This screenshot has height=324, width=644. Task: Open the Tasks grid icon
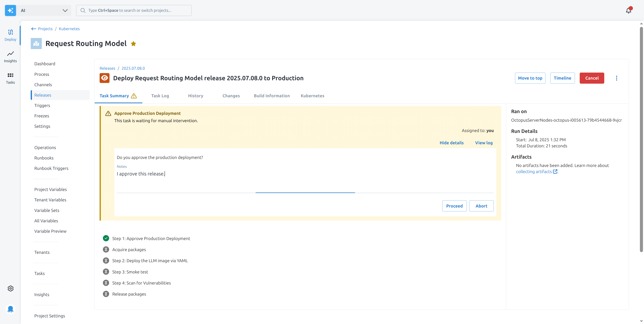(10, 78)
